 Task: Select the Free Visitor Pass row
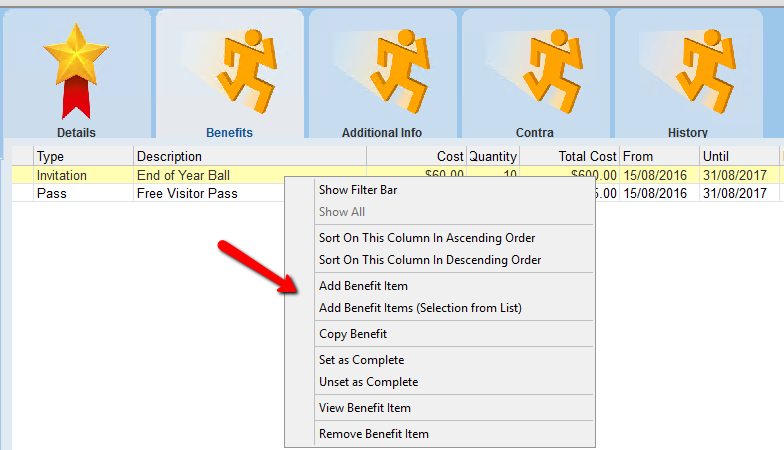[x=187, y=193]
